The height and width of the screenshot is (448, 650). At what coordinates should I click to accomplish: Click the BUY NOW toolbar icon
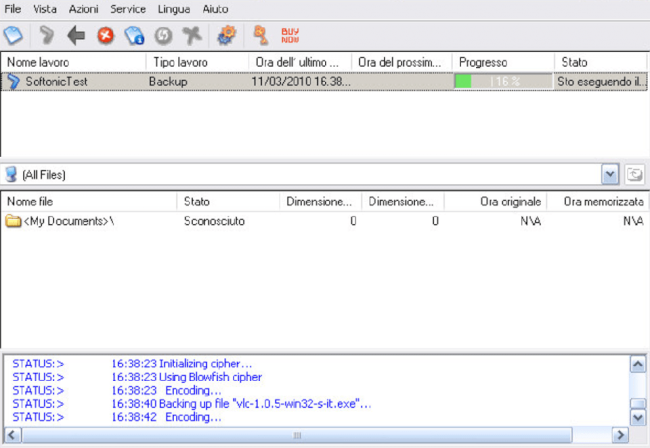click(x=290, y=36)
